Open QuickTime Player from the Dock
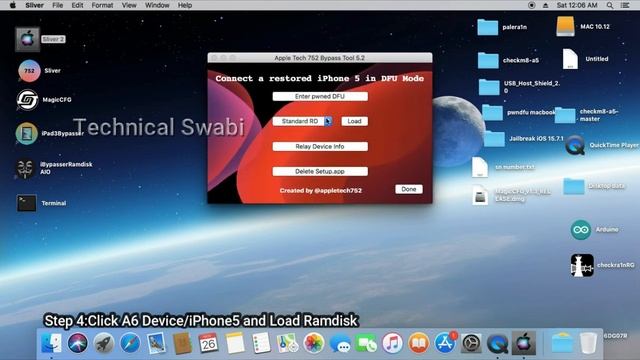640x360 pixels. coord(498,343)
